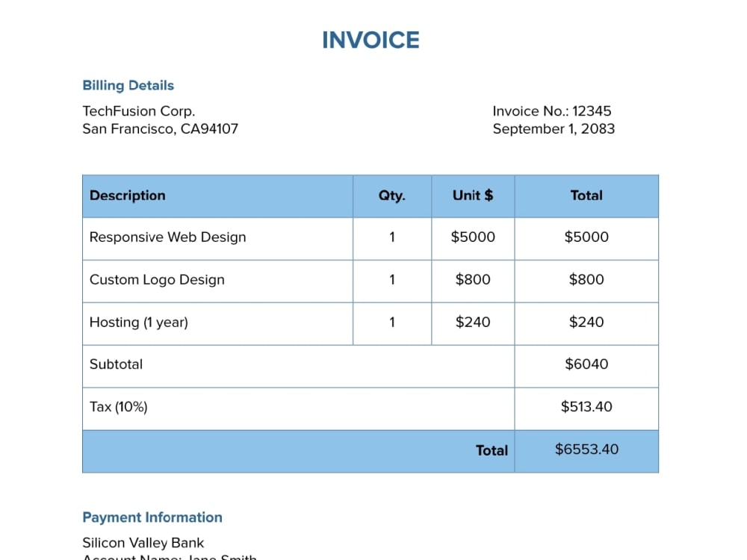Image resolution: width=747 pixels, height=560 pixels.
Task: Click the Subtotal label
Action: tap(116, 364)
